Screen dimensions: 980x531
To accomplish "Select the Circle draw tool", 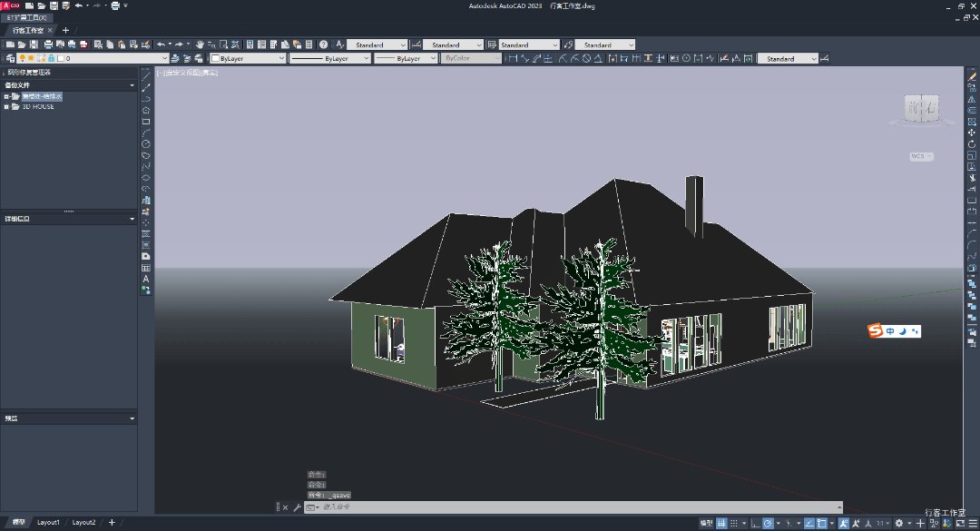I will (x=146, y=143).
